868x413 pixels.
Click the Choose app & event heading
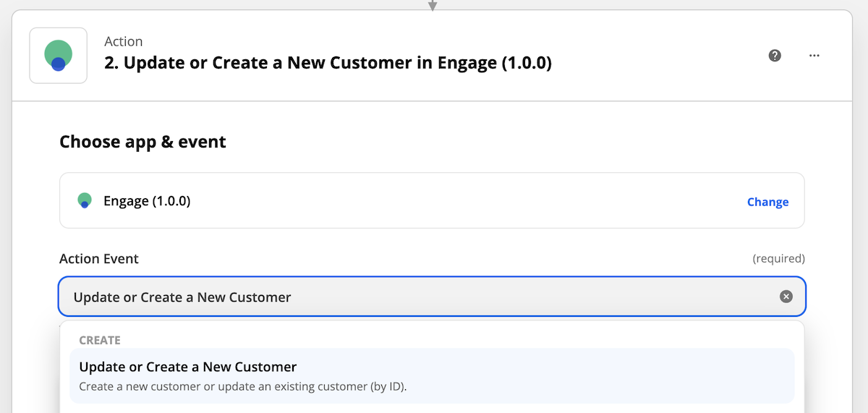[142, 142]
